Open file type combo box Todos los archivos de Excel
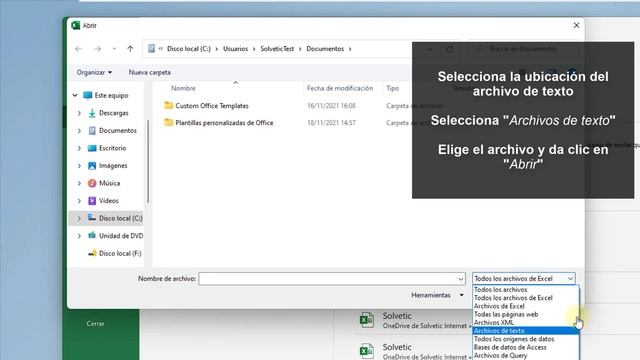The height and width of the screenshot is (360, 640). (524, 279)
